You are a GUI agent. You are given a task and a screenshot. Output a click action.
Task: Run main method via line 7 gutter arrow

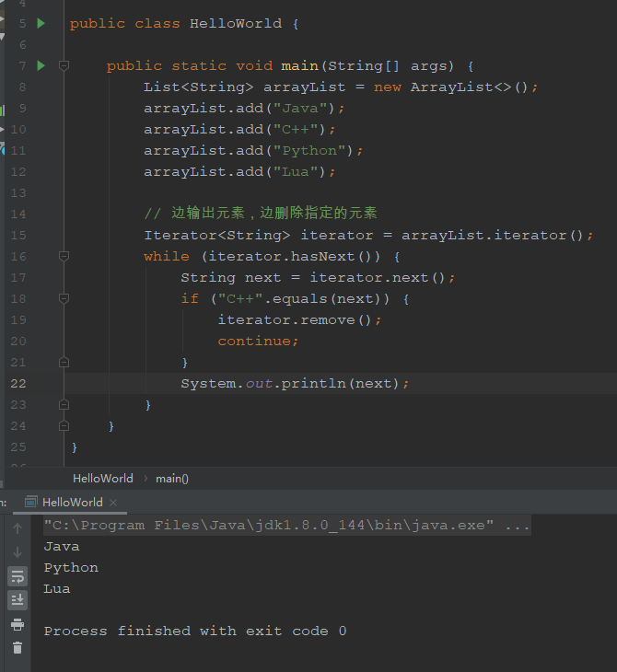coord(41,65)
